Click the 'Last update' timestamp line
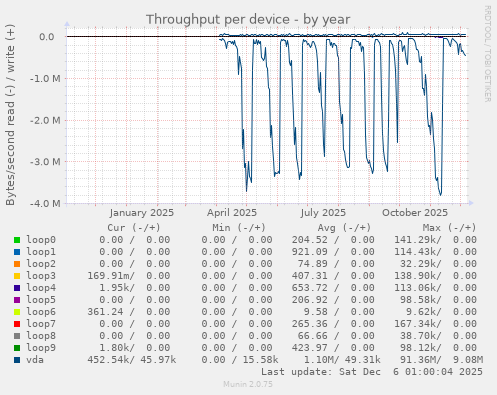Image resolution: width=497 pixels, height=395 pixels. point(372,372)
